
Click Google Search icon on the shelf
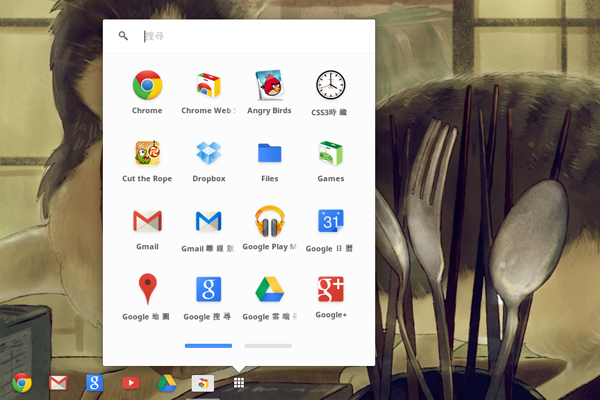(94, 383)
